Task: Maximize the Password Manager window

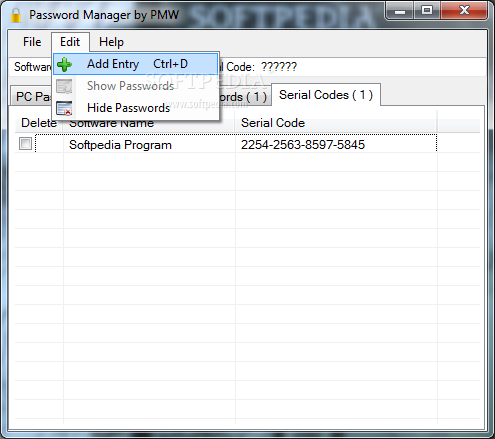Action: tap(427, 11)
